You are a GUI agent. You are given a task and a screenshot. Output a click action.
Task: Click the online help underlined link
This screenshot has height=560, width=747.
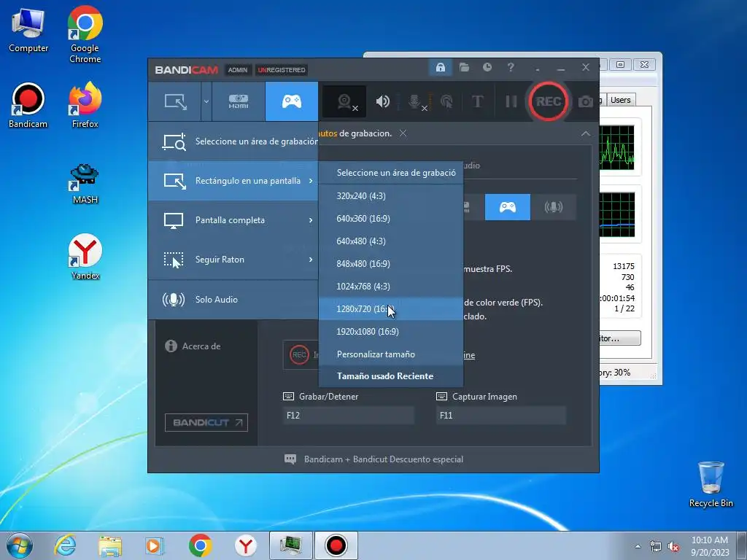tap(469, 355)
